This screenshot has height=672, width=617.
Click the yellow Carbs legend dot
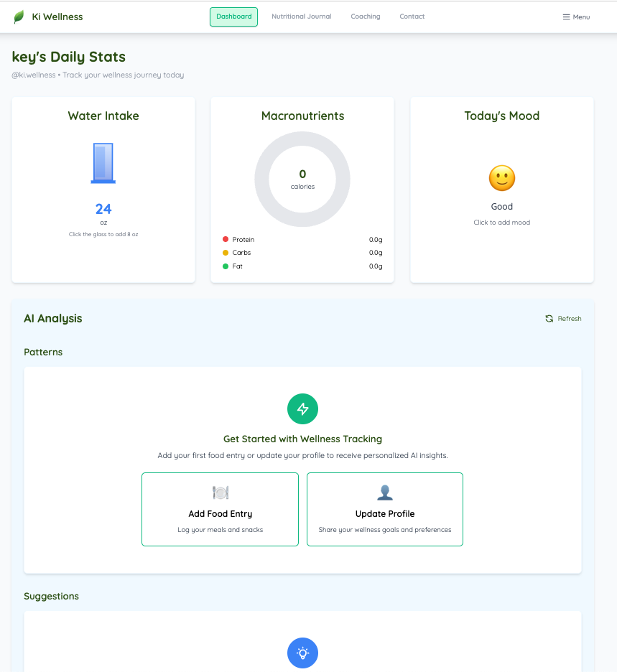(226, 253)
